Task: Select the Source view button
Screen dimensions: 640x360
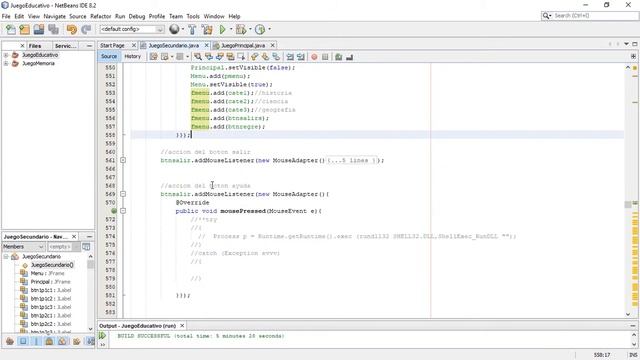Action: click(x=109, y=56)
